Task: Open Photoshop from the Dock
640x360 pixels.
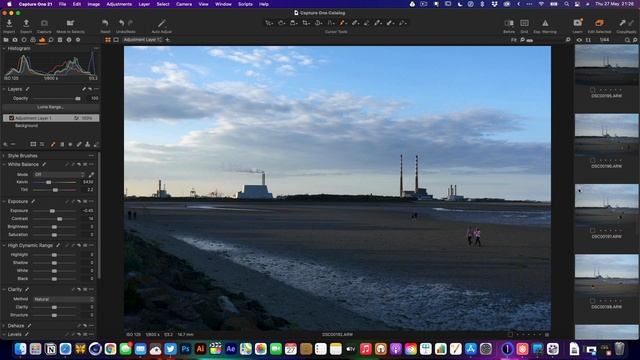Action: (185, 349)
